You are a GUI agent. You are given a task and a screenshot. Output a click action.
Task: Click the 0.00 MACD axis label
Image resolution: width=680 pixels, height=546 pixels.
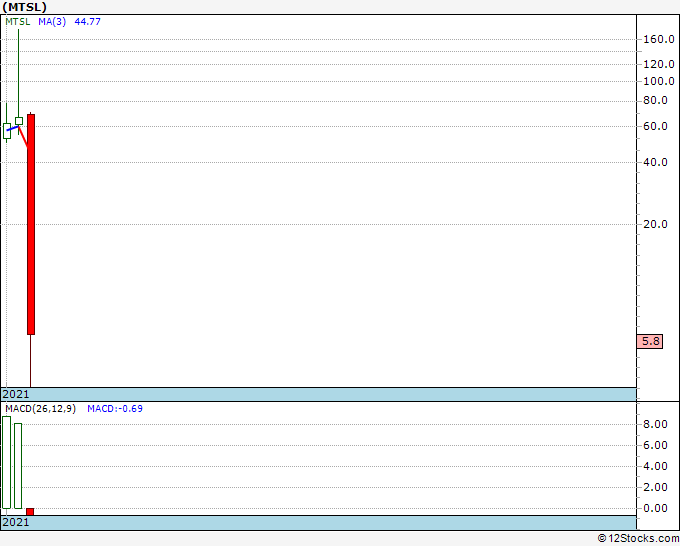(655, 508)
